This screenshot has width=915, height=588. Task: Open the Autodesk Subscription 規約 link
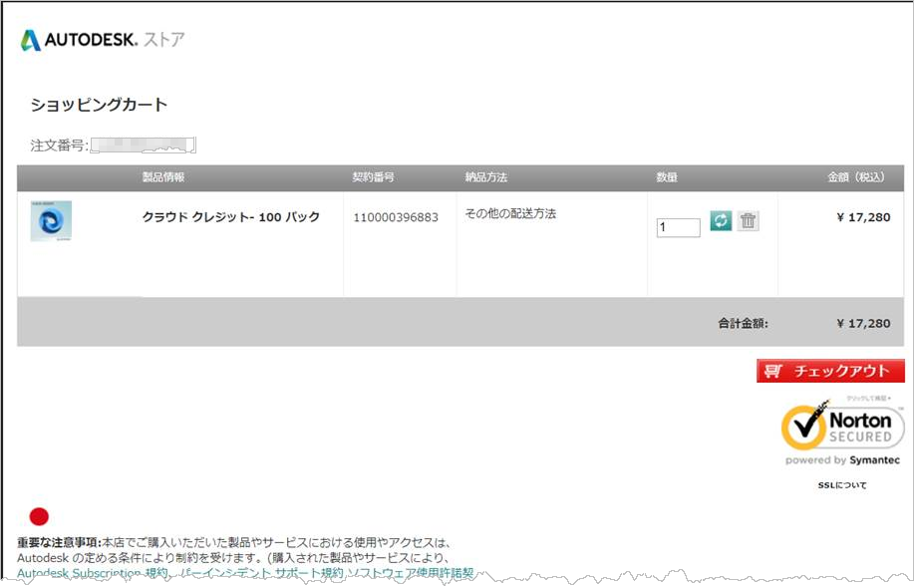pos(93,573)
